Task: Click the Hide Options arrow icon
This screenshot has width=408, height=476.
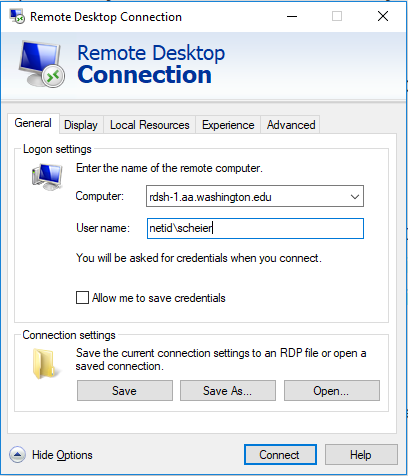Action: coord(17,454)
